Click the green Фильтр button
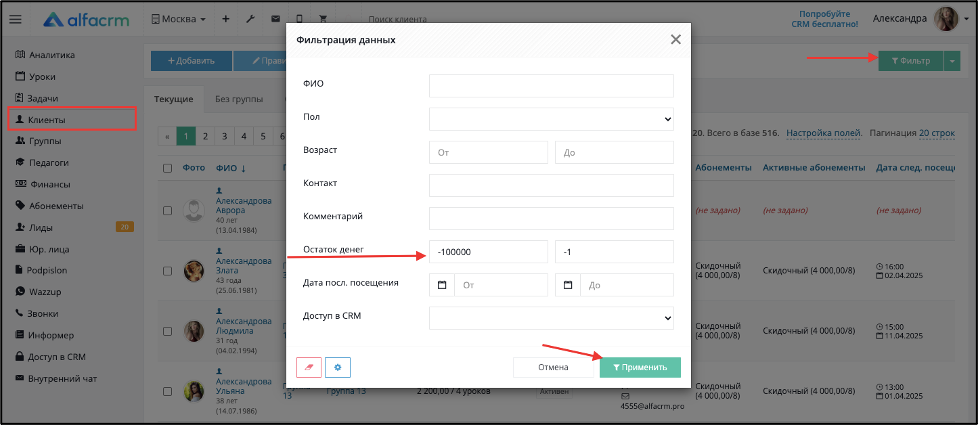Viewport: 979px width, 427px height. click(910, 61)
